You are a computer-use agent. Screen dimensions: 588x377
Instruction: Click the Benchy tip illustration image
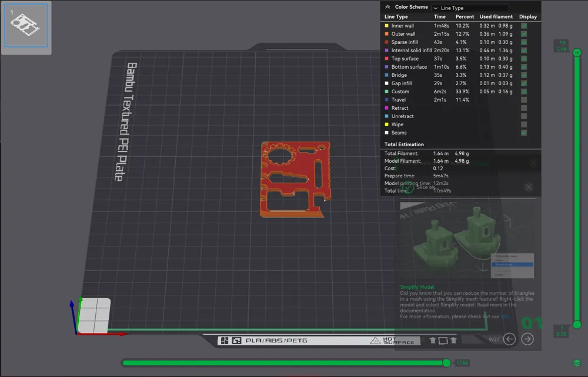(x=467, y=241)
